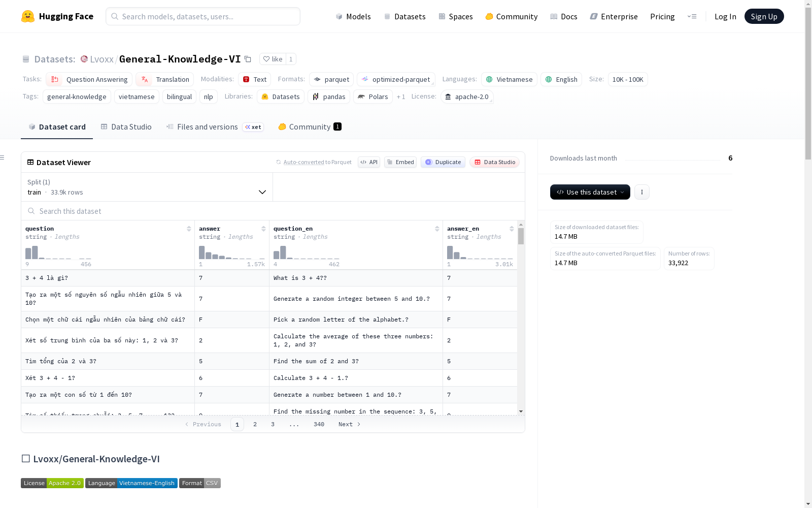Screen dimensions: 812x508
Task: Open the Docs navigation item
Action: coord(564,16)
